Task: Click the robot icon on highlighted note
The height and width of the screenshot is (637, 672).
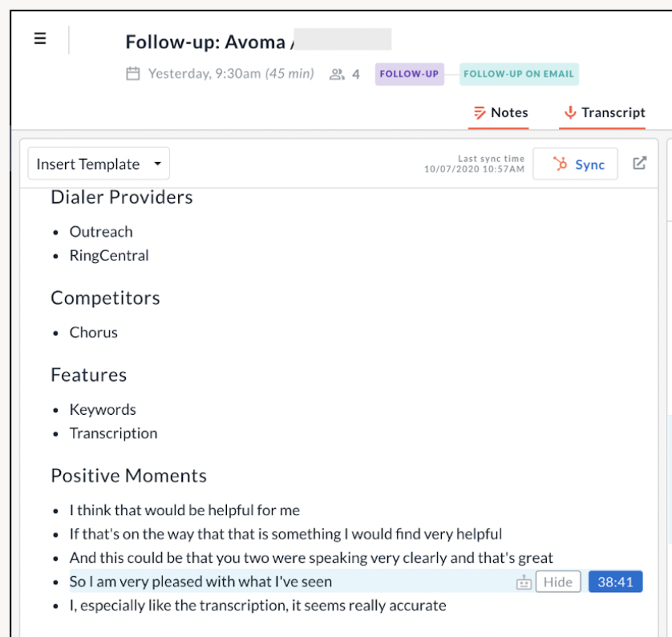Action: click(x=524, y=582)
